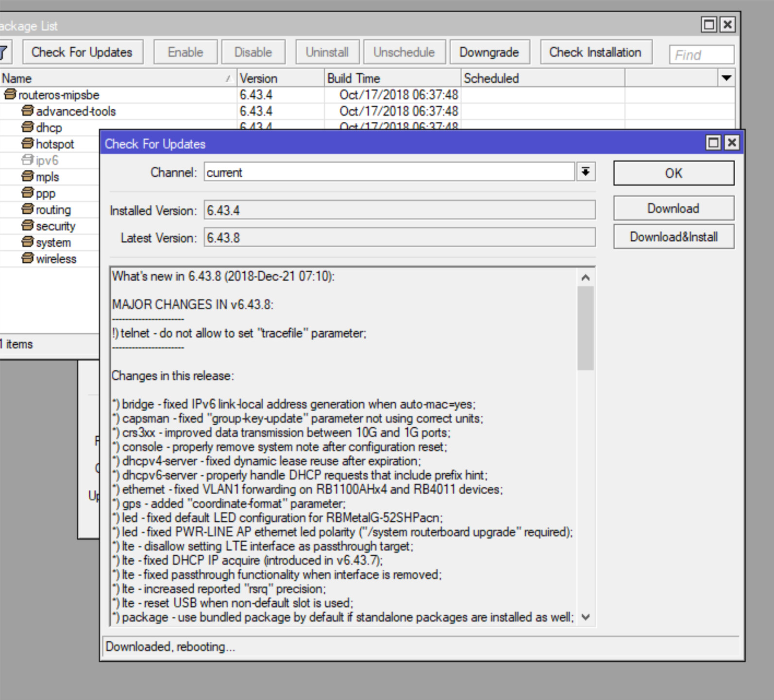Click the "Downloaded, rebooting..." status text

click(x=170, y=647)
